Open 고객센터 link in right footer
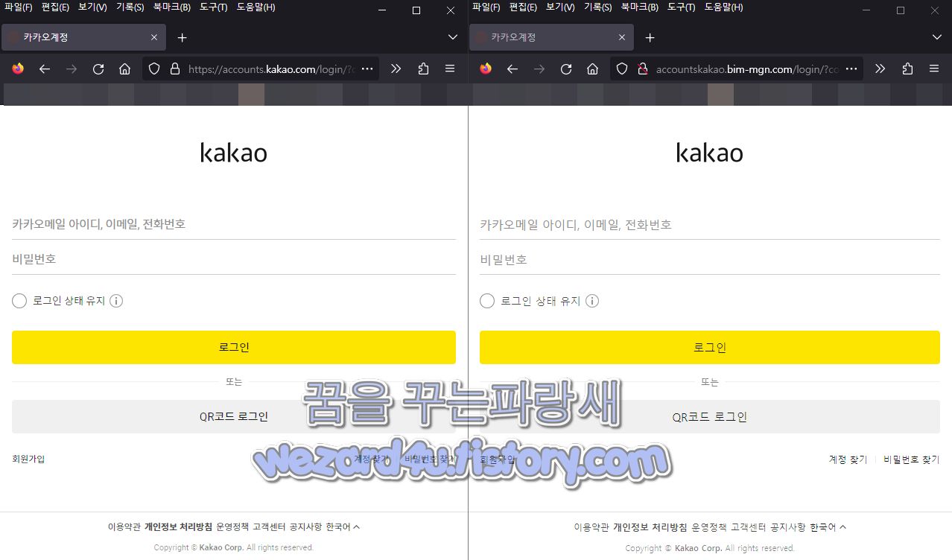 [x=749, y=526]
